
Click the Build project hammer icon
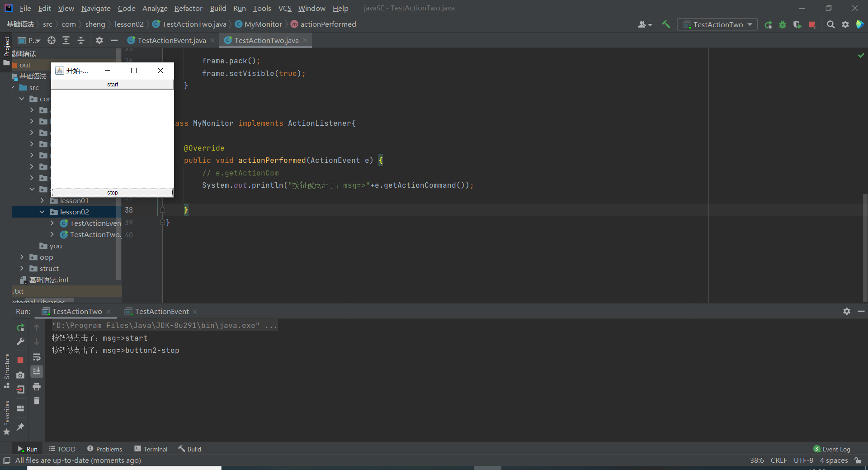click(x=666, y=24)
